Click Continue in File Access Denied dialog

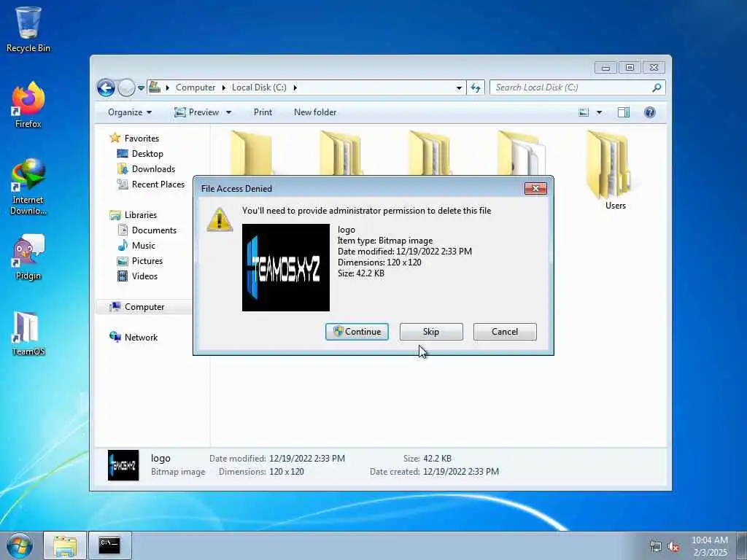click(x=357, y=332)
